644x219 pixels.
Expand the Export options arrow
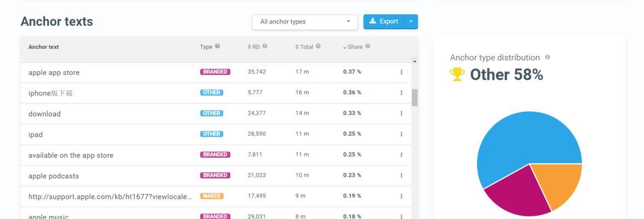[x=412, y=22]
